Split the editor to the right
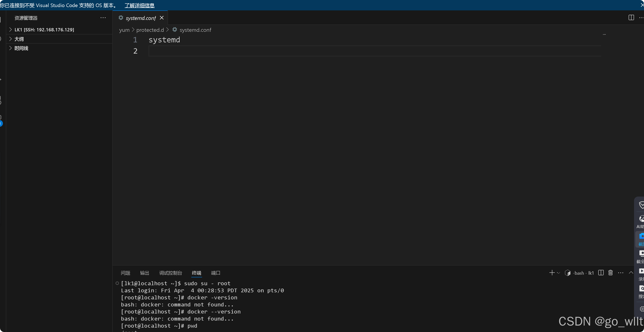Screen dimensions: 644x332 [631, 17]
